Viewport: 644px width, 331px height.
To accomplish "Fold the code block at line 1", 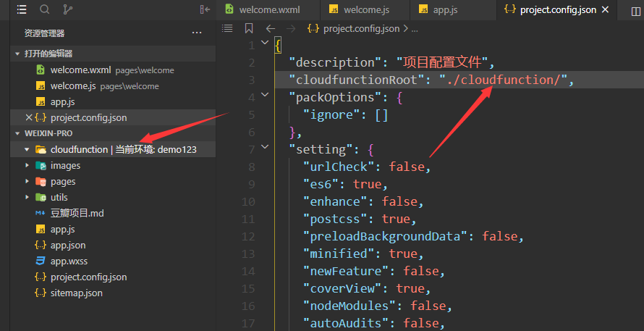I will tap(266, 42).
